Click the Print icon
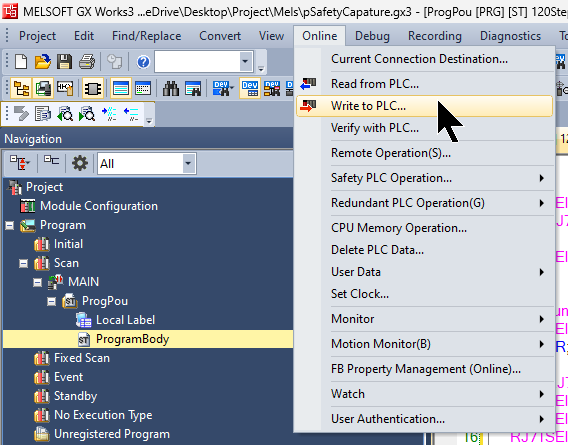The width and height of the screenshot is (568, 445). tap(87, 62)
